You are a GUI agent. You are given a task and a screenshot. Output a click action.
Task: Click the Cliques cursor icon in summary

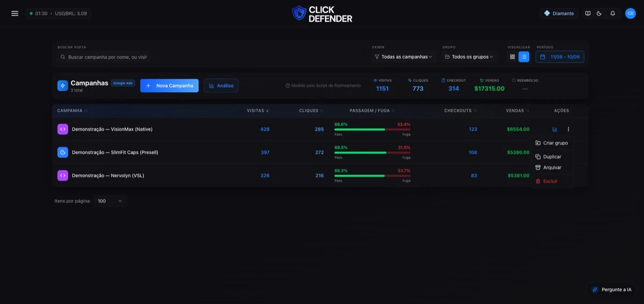(410, 81)
